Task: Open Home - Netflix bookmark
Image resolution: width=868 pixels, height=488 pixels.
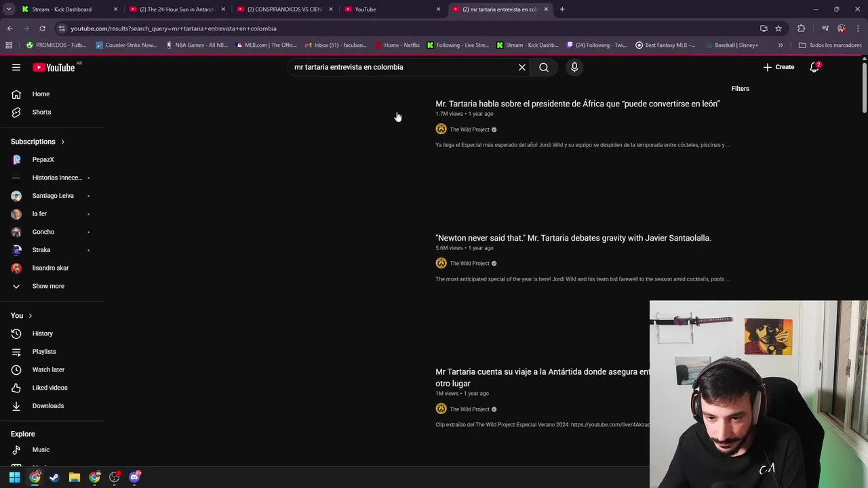Action: click(x=397, y=45)
